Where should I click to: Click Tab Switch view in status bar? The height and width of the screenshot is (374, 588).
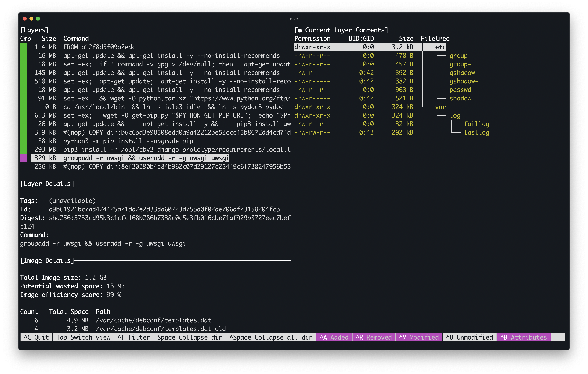(83, 337)
